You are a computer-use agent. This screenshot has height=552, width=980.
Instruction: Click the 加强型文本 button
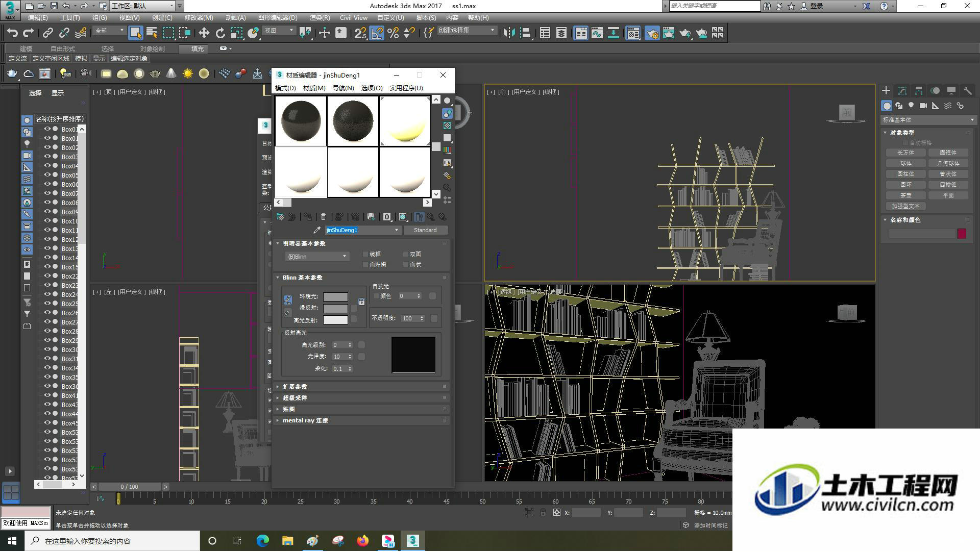click(905, 206)
